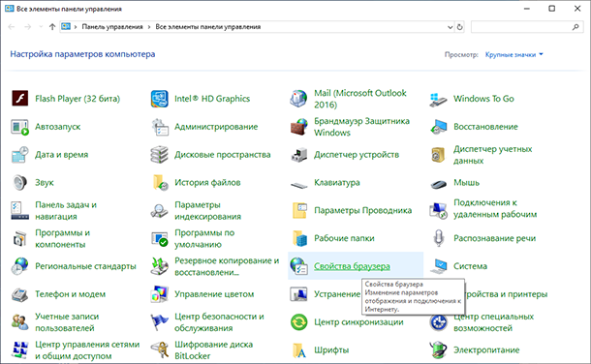Open Центр синхронизации icon
The width and height of the screenshot is (591, 364).
(299, 322)
